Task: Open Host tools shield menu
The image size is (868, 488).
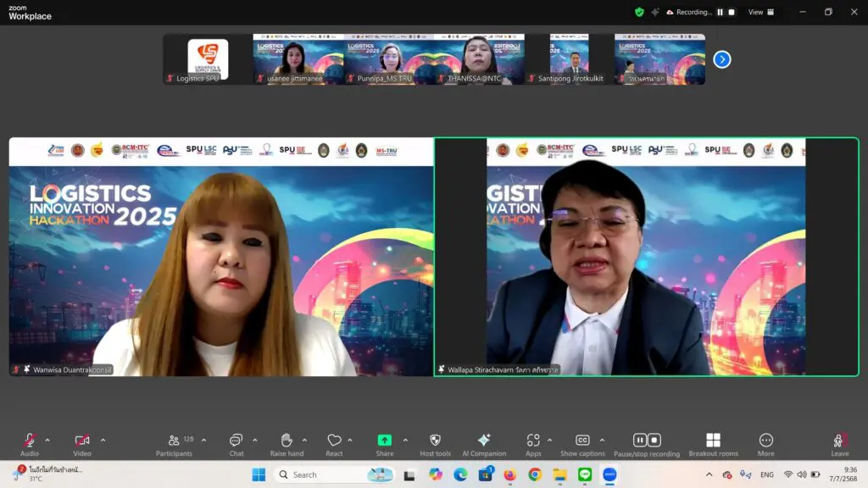Action: point(435,445)
